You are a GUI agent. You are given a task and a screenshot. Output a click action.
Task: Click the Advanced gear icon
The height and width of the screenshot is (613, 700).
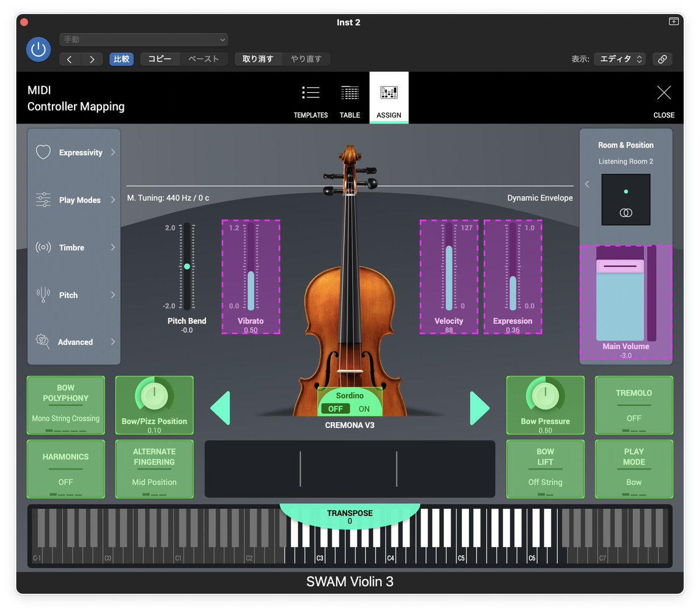click(43, 341)
